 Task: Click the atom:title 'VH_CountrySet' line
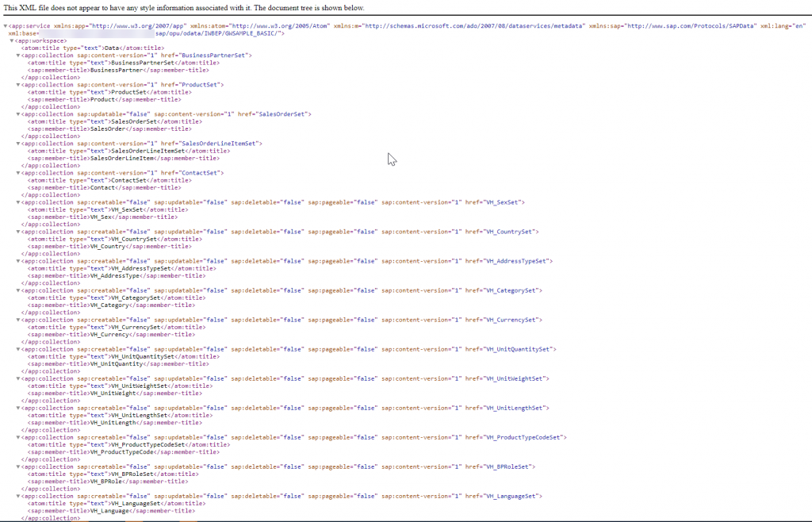tap(114, 240)
